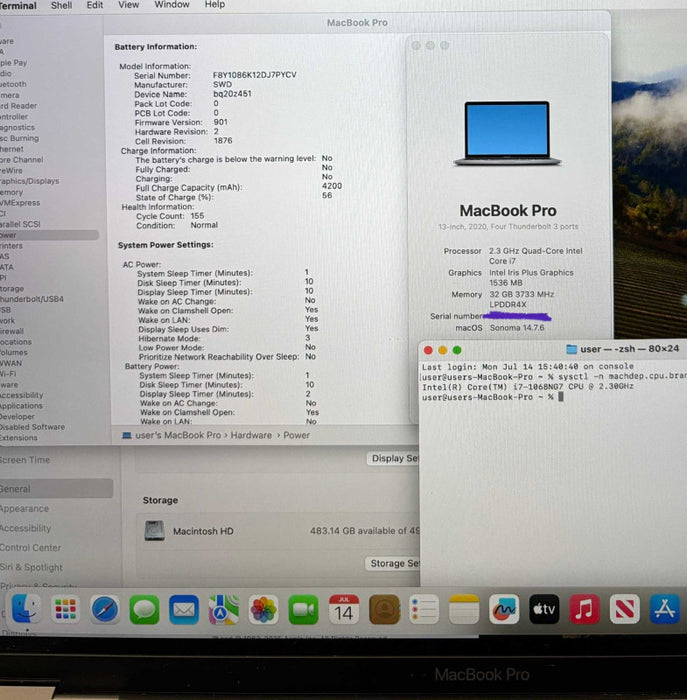Viewport: 687px width, 700px height.
Task: Click Power in the path bar
Action: pyautogui.click(x=296, y=435)
